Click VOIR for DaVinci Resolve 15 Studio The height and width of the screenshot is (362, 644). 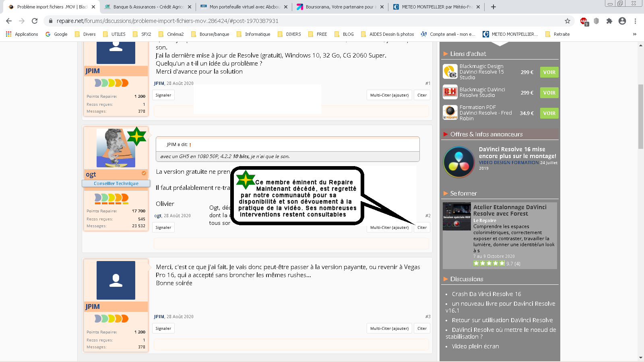coord(549,72)
